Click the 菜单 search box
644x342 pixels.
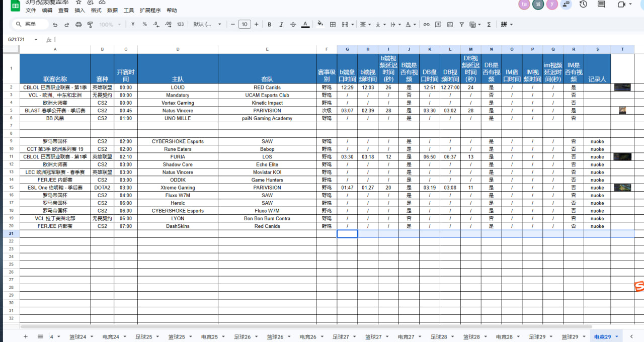click(x=30, y=24)
